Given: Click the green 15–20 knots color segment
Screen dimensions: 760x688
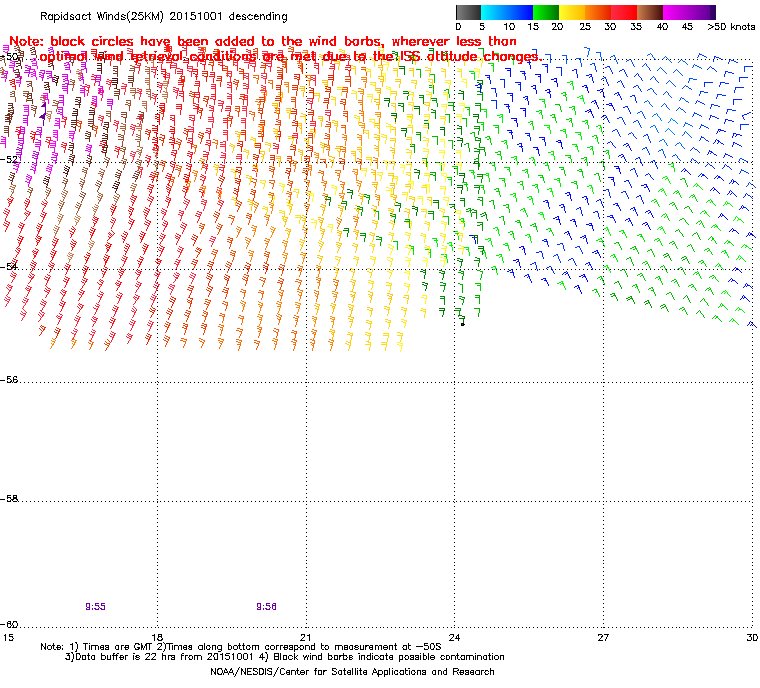Looking at the screenshot, I should 546,12.
